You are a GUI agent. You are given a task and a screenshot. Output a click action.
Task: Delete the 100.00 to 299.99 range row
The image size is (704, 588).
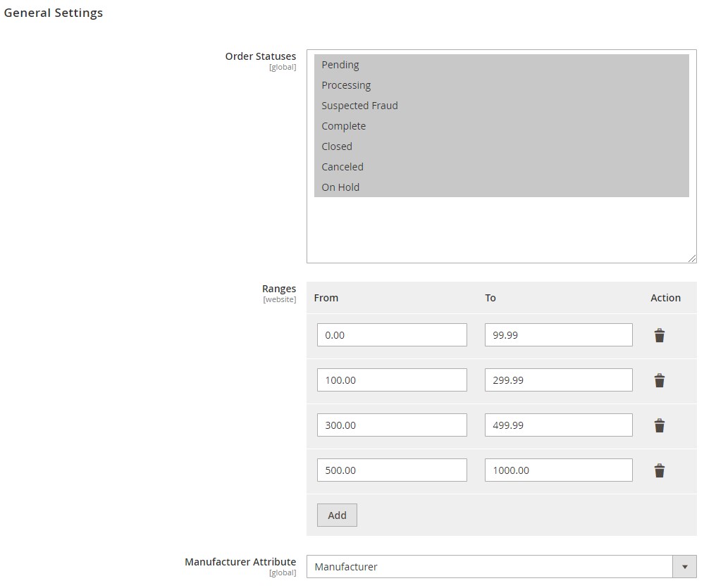coord(659,380)
